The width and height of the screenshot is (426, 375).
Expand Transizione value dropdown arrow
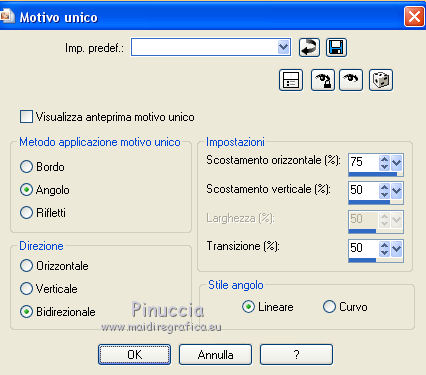pos(397,249)
